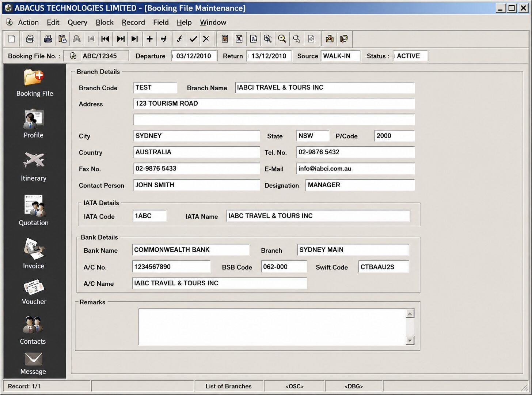Click the lightning bolt toolbar icon
The image size is (532, 395).
click(x=179, y=39)
